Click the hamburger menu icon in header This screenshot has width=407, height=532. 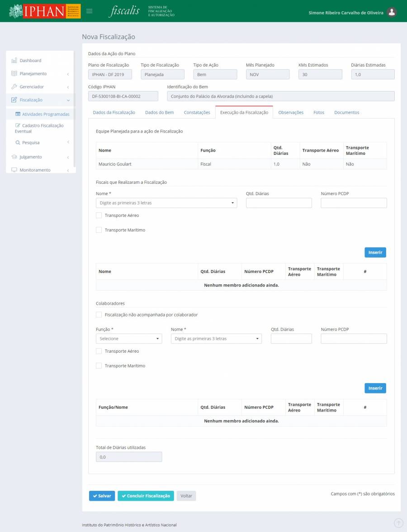pos(89,11)
